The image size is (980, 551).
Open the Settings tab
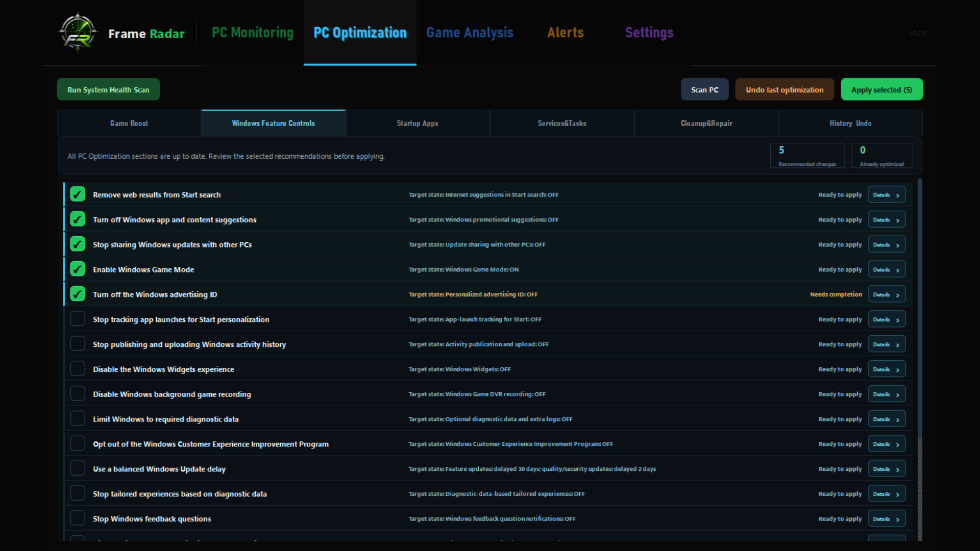click(x=649, y=33)
